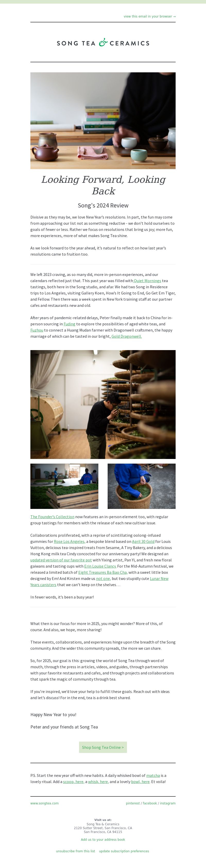Open the Fuding link
The image size is (206, 868).
70,324
